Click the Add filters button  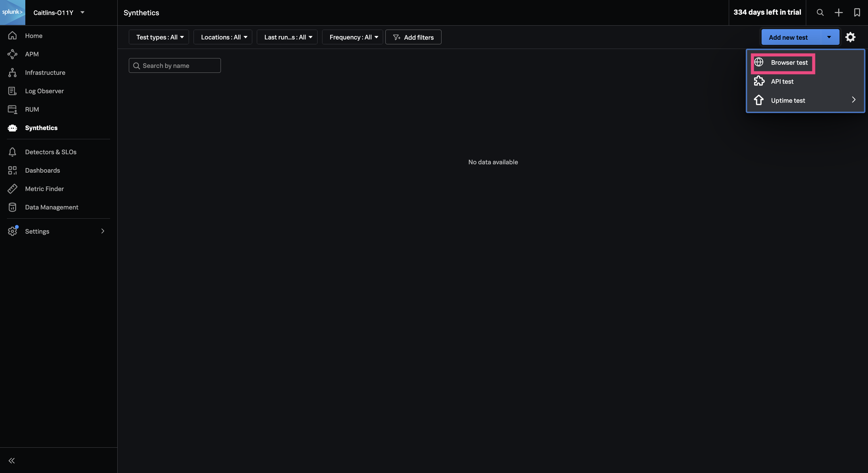(x=413, y=37)
